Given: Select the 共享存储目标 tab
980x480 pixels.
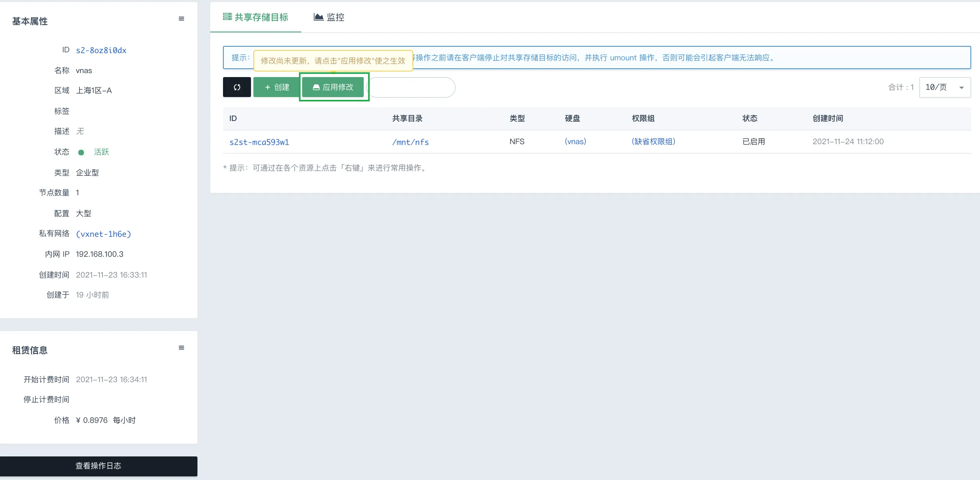Looking at the screenshot, I should click(255, 17).
